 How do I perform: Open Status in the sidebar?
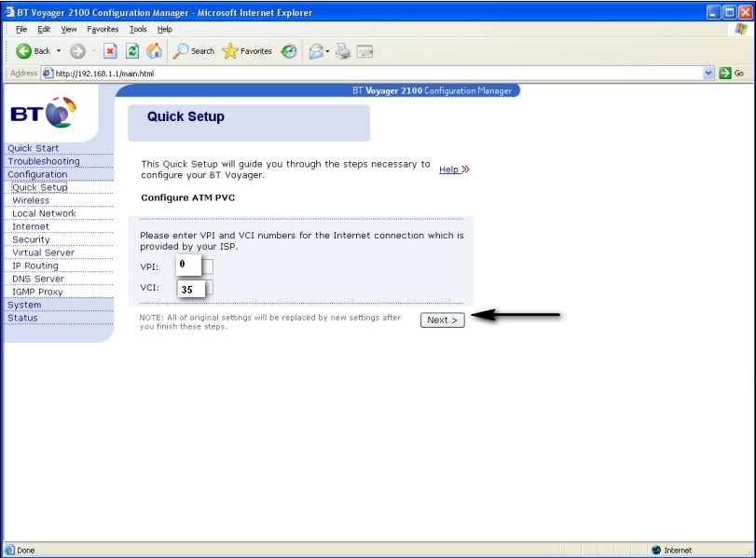pos(22,318)
